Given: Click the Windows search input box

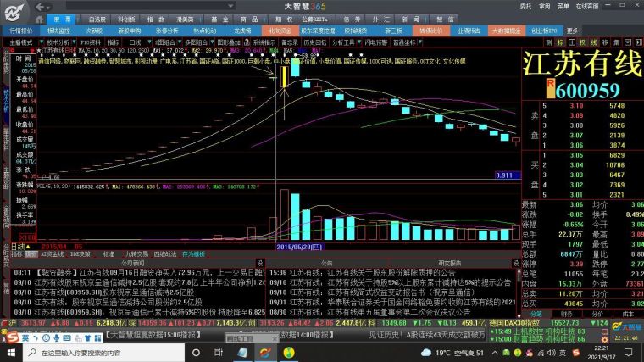Looking at the screenshot, I should [x=103, y=353].
